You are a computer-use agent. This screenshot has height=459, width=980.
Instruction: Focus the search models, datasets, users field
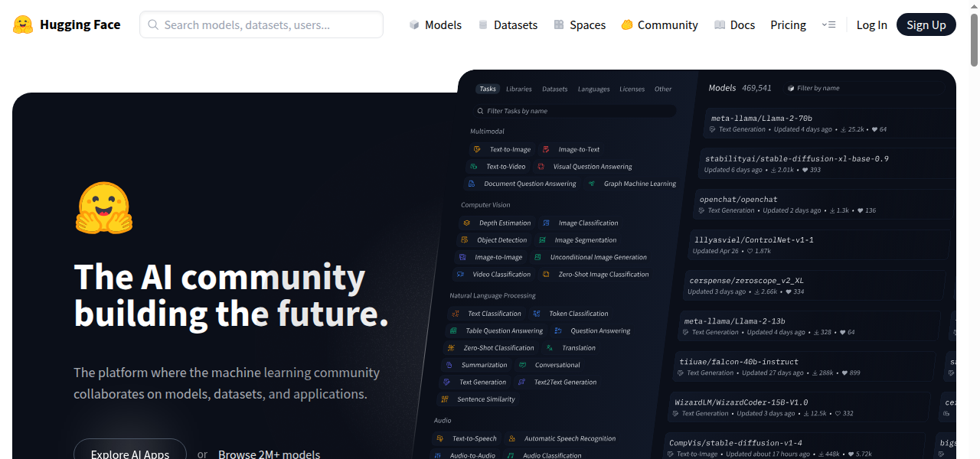coord(268,24)
